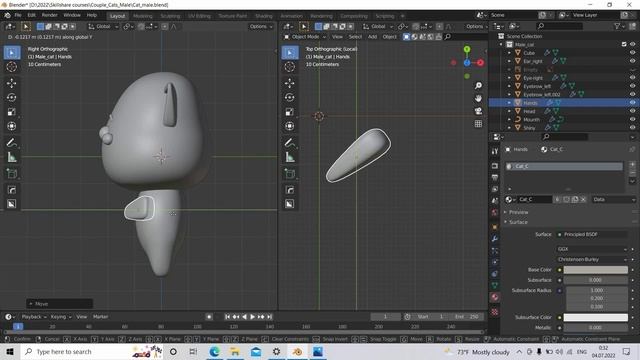The width and height of the screenshot is (640, 360).
Task: Hide the Hands object in the outliner
Action: tap(632, 103)
